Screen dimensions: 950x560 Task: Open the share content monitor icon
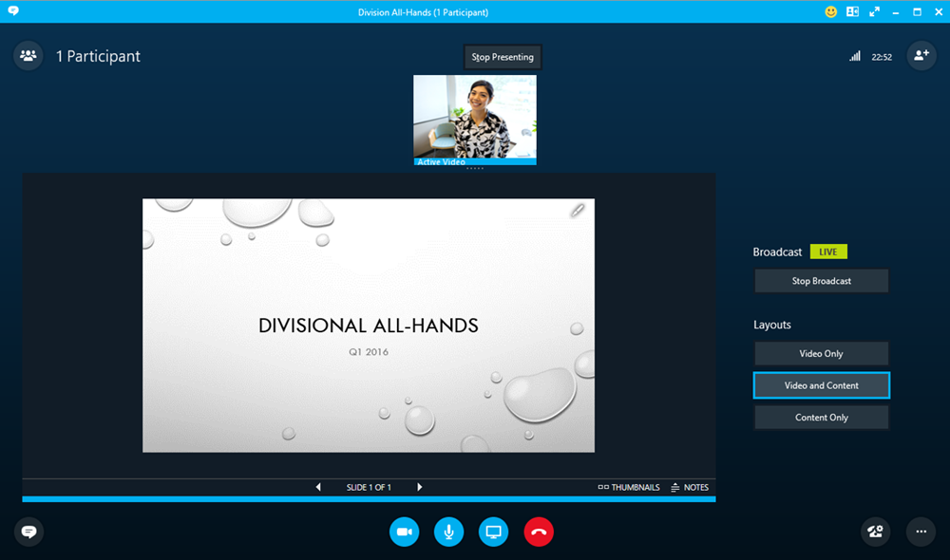point(493,532)
